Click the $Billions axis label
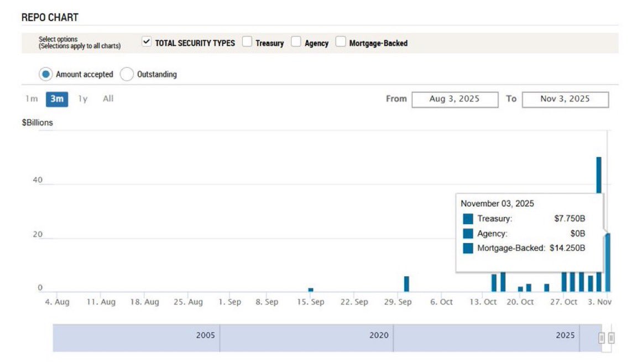Image resolution: width=637 pixels, height=364 pixels. (x=38, y=123)
